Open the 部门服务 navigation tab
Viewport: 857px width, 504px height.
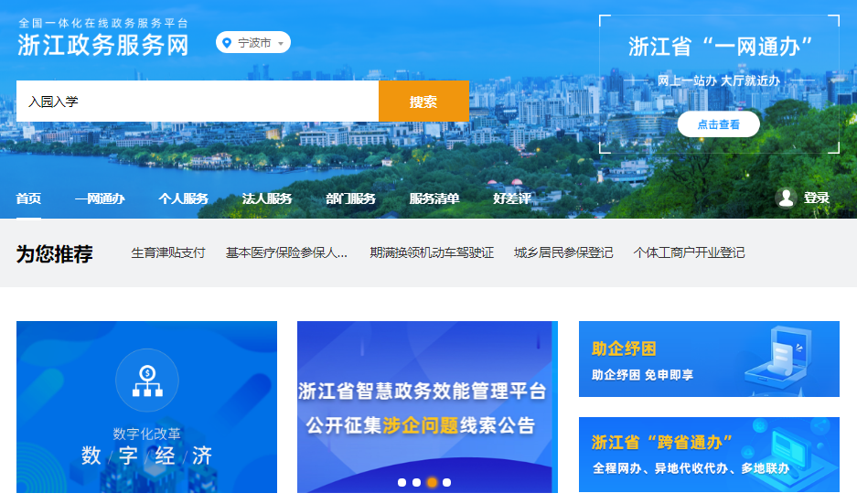pyautogui.click(x=350, y=198)
